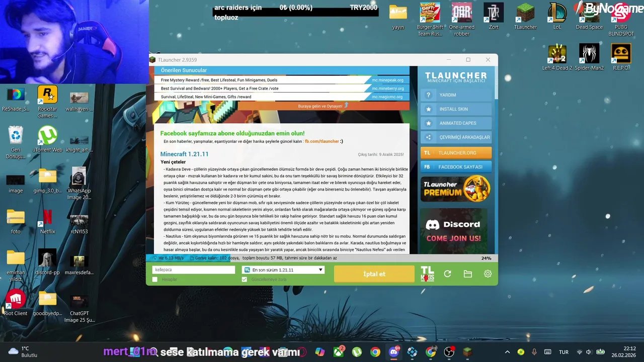Toggle the Güncellemeye zorla checkbox

245,280
